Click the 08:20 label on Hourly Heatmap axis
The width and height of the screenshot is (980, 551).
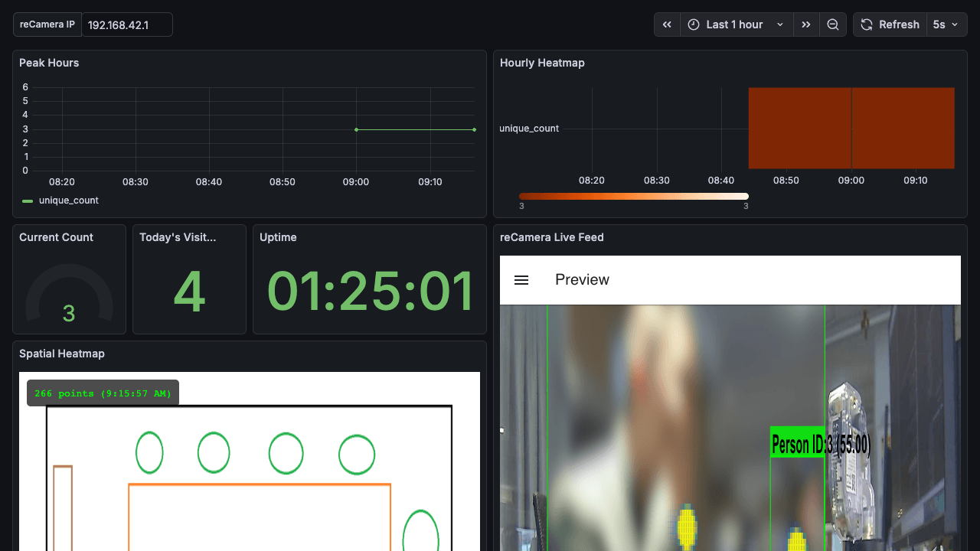[x=592, y=181]
